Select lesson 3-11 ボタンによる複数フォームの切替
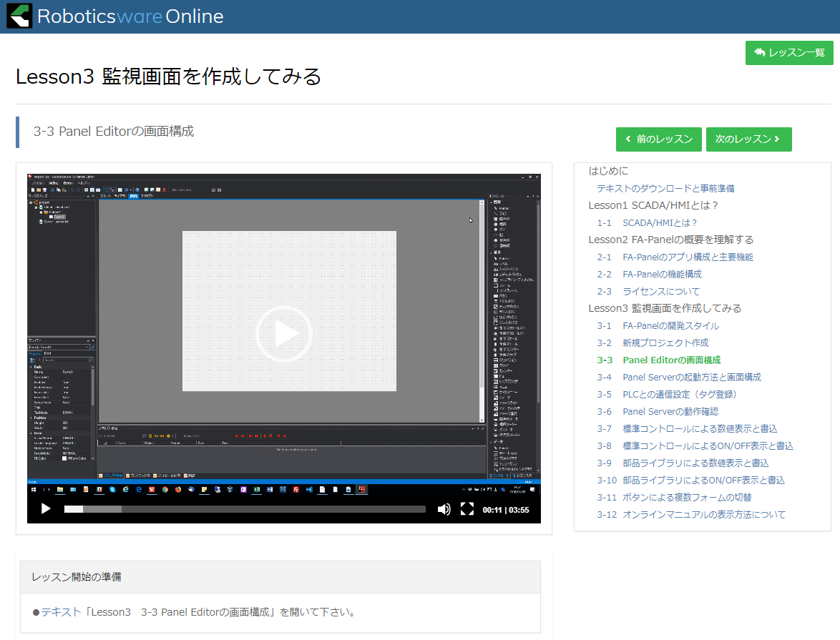Viewport: 840px width, 640px height. click(x=674, y=498)
